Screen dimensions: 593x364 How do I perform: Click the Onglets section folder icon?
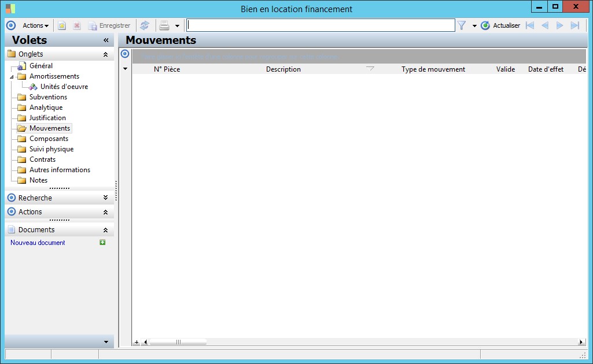tap(12, 54)
